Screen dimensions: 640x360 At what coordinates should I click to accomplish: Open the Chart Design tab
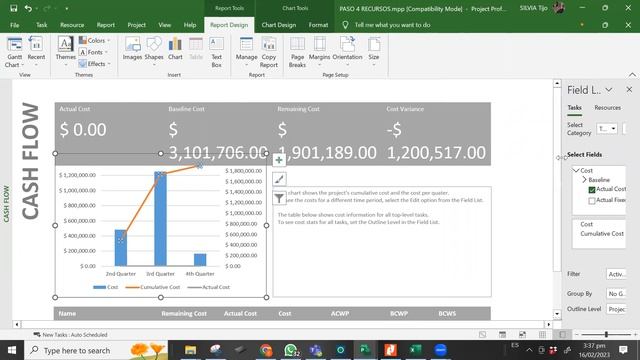(x=279, y=25)
